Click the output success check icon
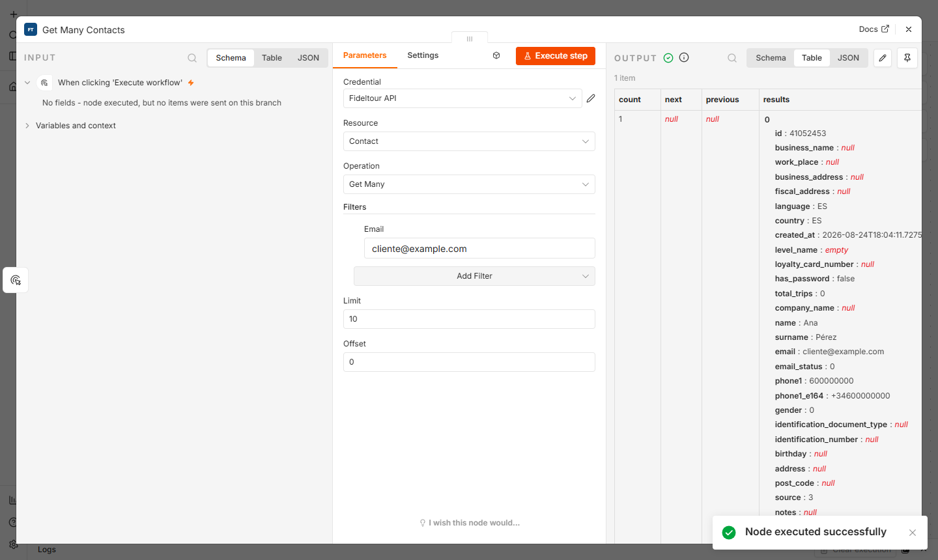The width and height of the screenshot is (938, 560). (668, 58)
